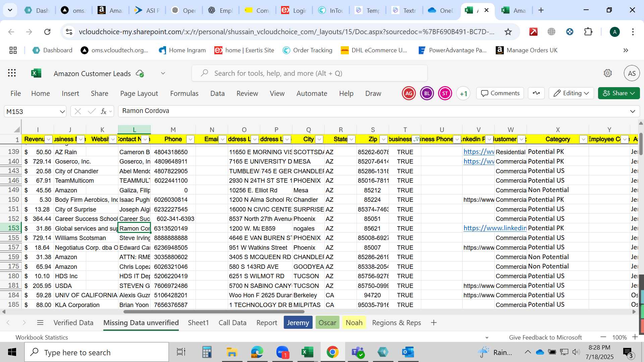This screenshot has width=644, height=362.
Task: Switch to the Verified Data sheet
Action: pyautogui.click(x=73, y=323)
